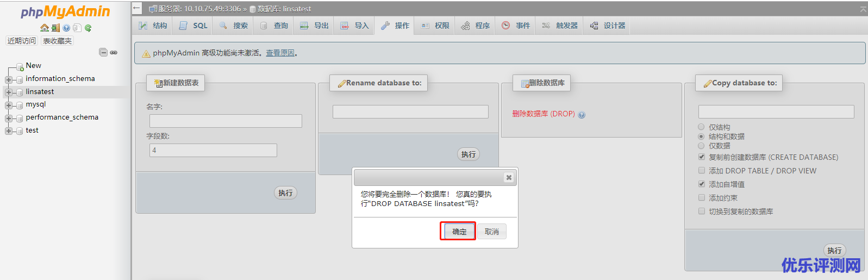Expand the mysql tree node
The image size is (868, 280).
click(x=8, y=105)
